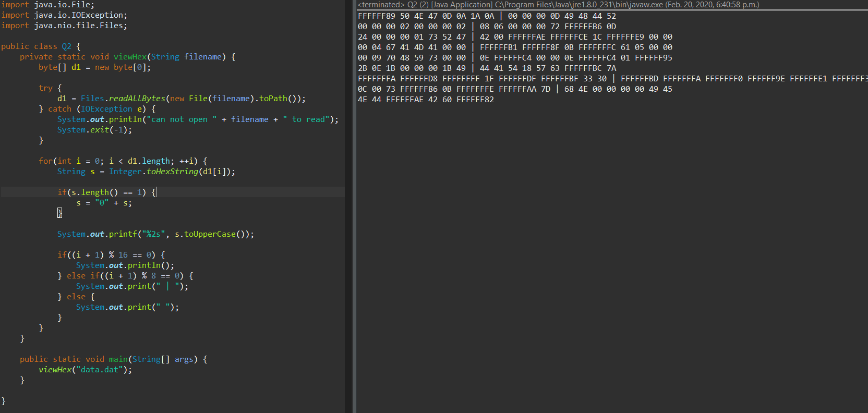Click the 'import java.io.IOException;' line
The width and height of the screenshot is (868, 413).
tap(64, 15)
